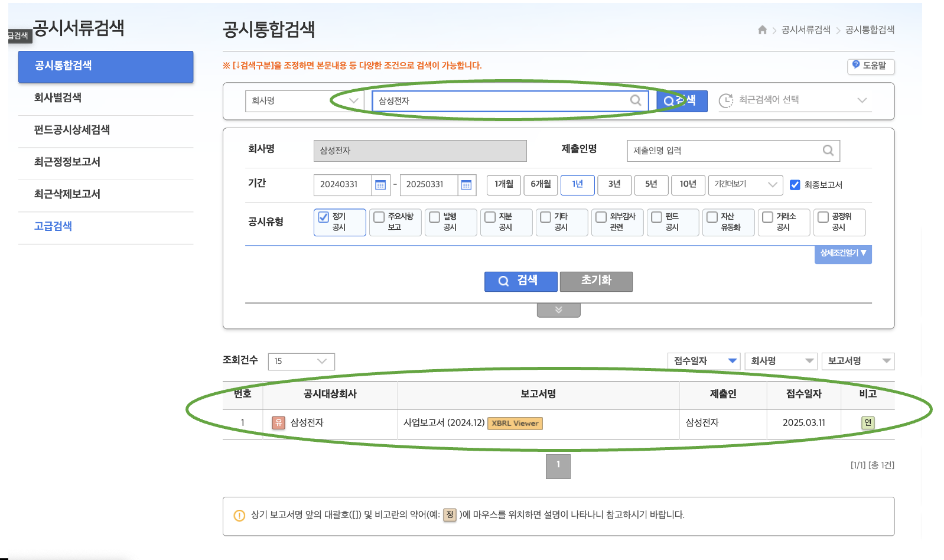Click the greyed 회사명 삼성전자 field
Viewport: 944px width, 560px height.
[x=420, y=151]
